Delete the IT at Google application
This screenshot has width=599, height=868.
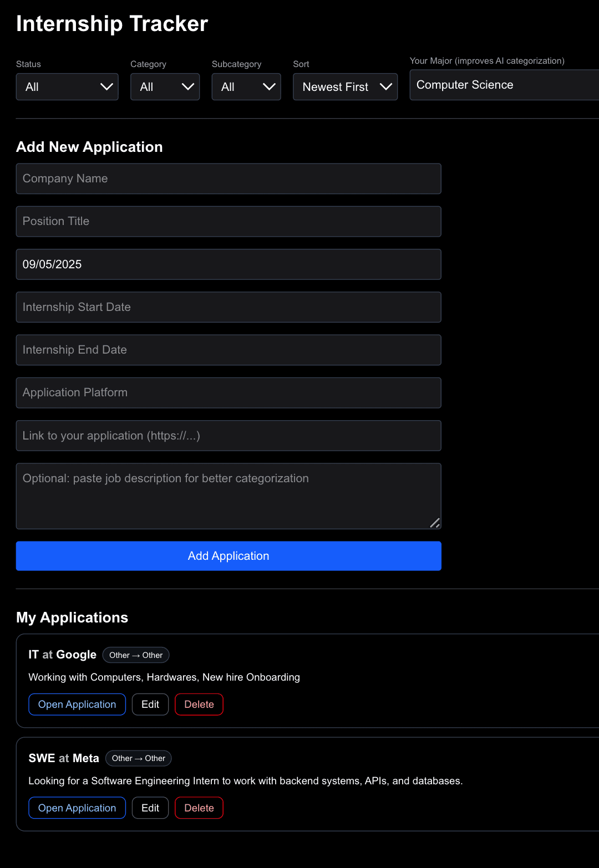pyautogui.click(x=199, y=704)
